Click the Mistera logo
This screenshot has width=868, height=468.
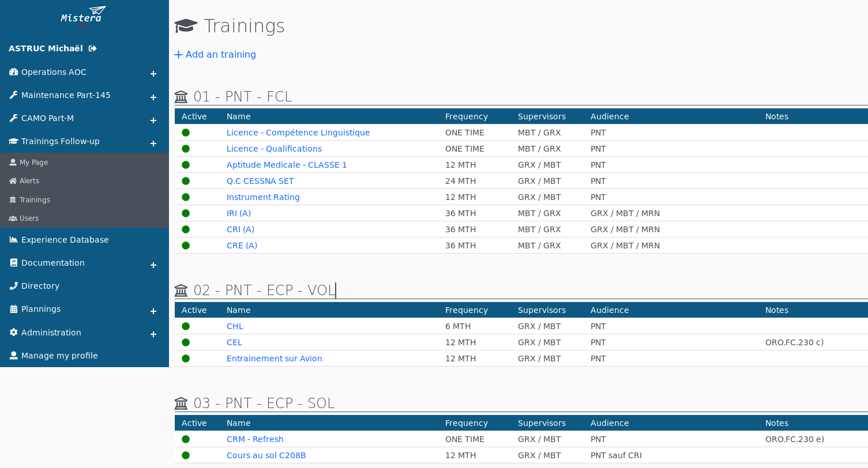pos(84,16)
